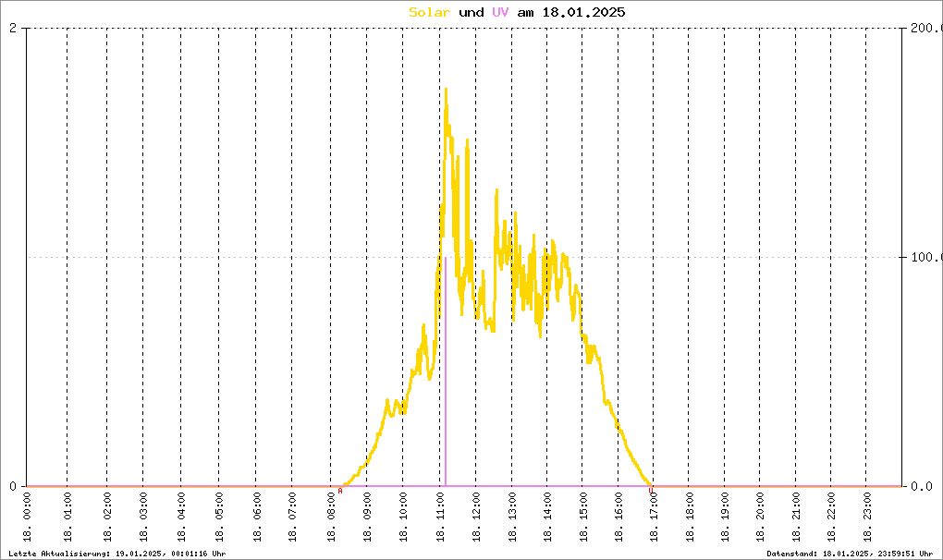Click the yellow 'Solar' word in the title
Image resolution: width=943 pixels, height=560 pixels.
pyautogui.click(x=429, y=13)
